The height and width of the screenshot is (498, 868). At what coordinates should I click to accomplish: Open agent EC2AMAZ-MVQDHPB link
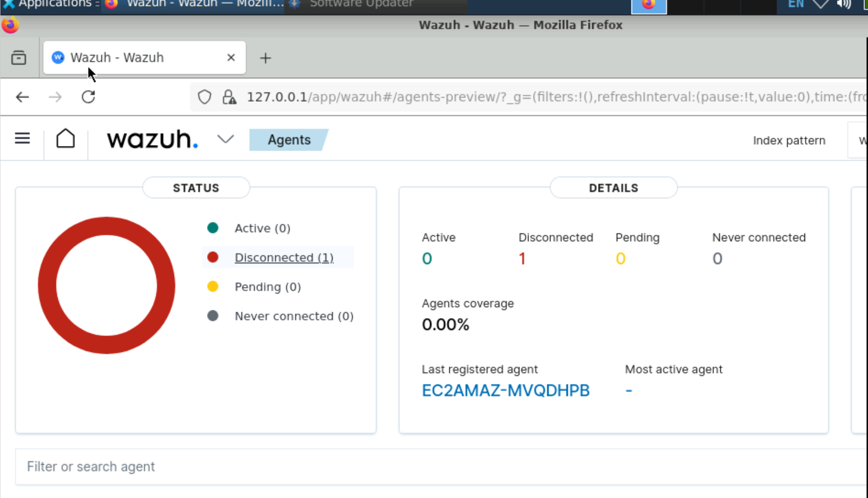click(x=505, y=391)
